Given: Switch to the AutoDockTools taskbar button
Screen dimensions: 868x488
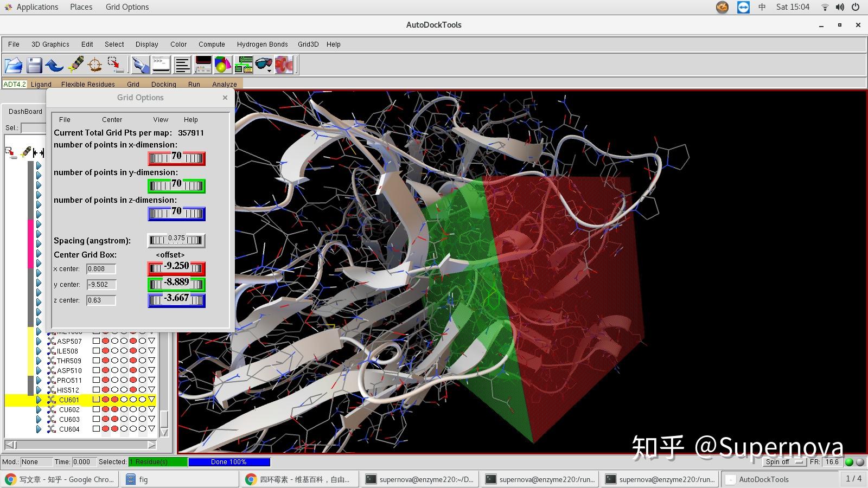Looking at the screenshot, I should point(779,479).
